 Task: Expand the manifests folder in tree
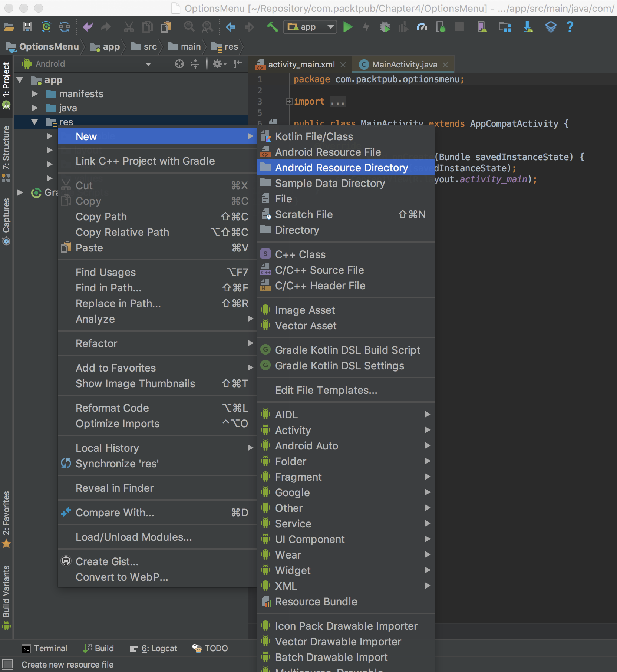[x=34, y=94]
